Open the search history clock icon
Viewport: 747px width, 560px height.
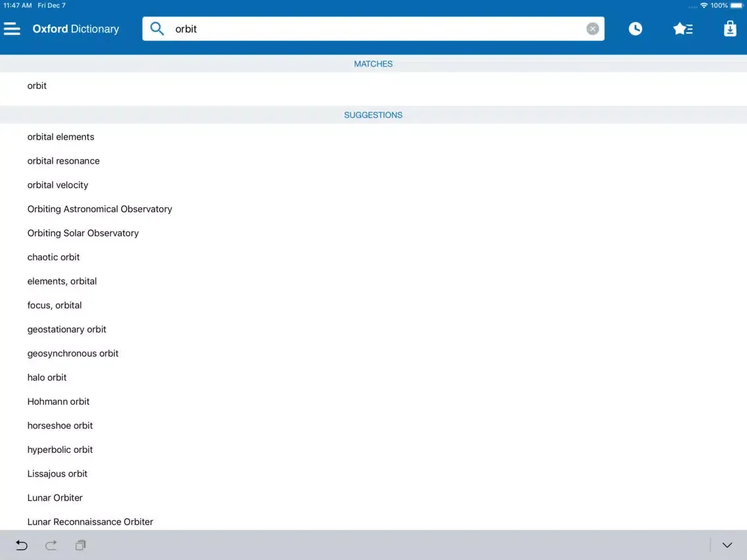coord(635,28)
